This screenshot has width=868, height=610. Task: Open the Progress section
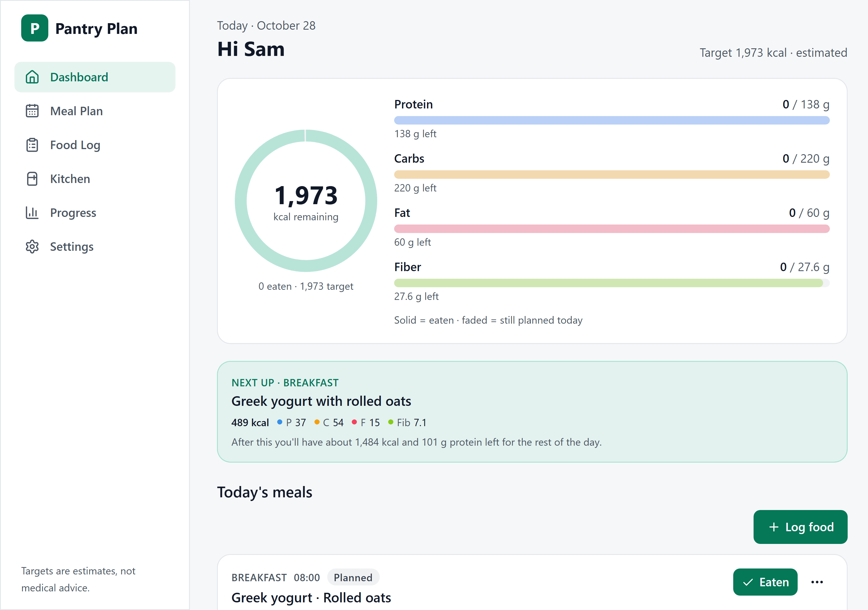pyautogui.click(x=95, y=212)
